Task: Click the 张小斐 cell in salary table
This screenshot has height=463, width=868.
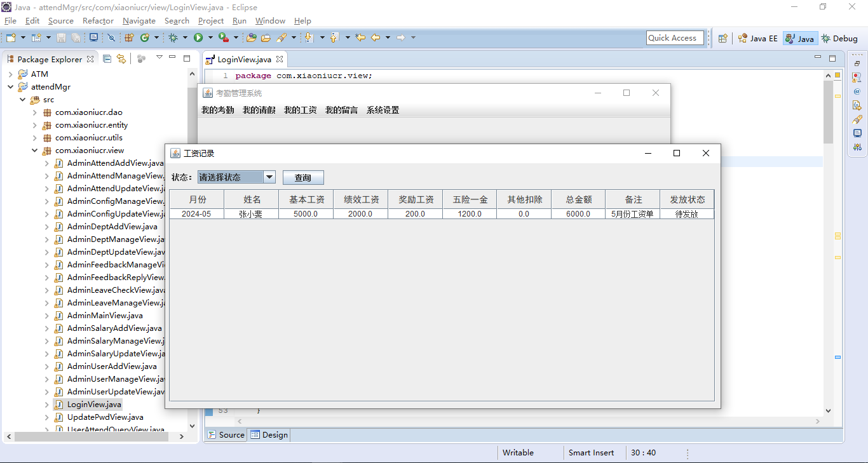Action: [251, 214]
